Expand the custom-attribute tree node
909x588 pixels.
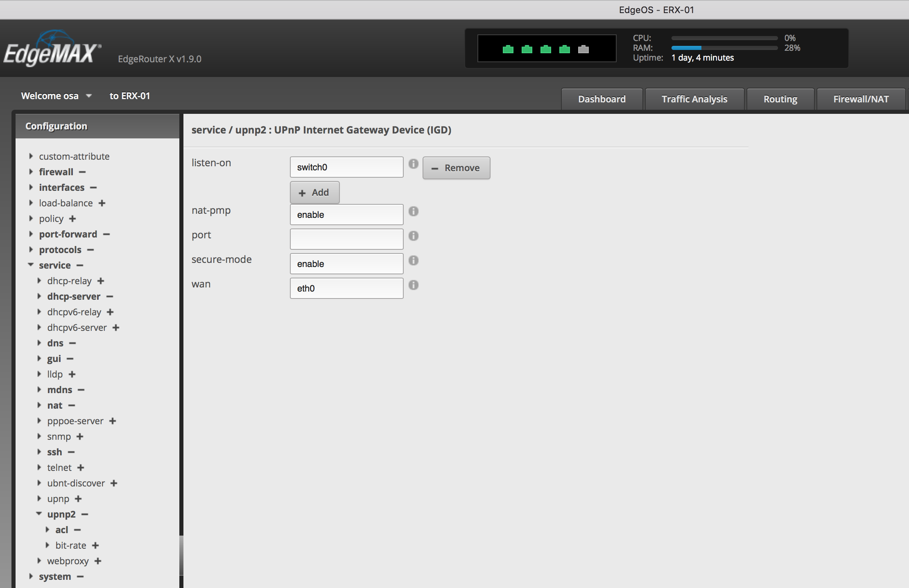pyautogui.click(x=31, y=156)
